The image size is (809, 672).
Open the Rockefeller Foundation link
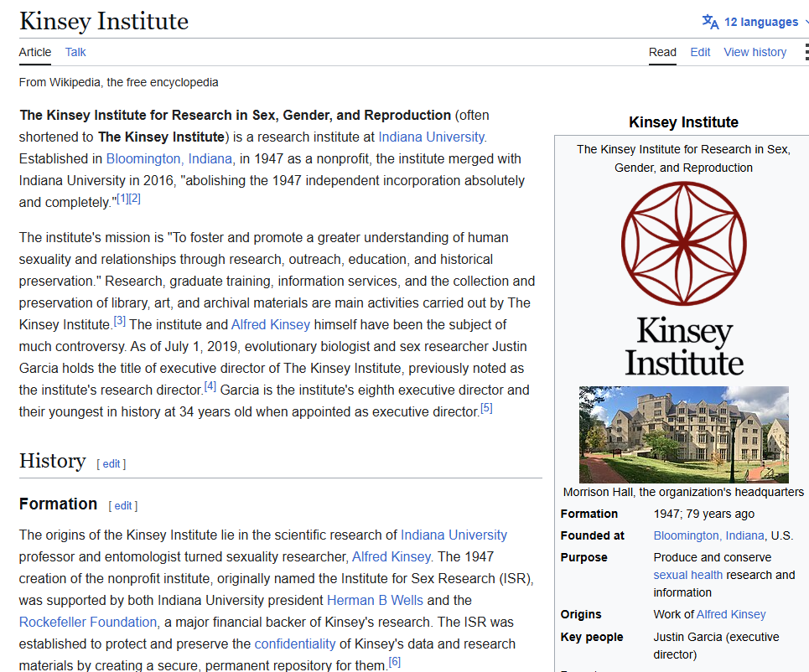[x=88, y=622]
